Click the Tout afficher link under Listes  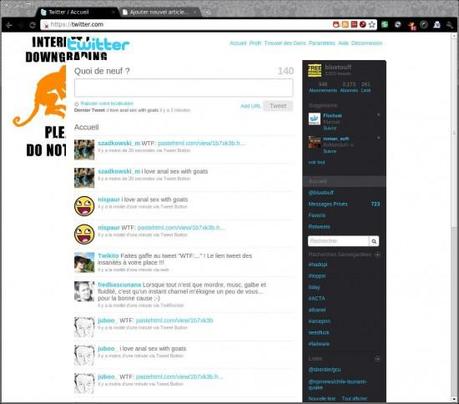(354, 398)
